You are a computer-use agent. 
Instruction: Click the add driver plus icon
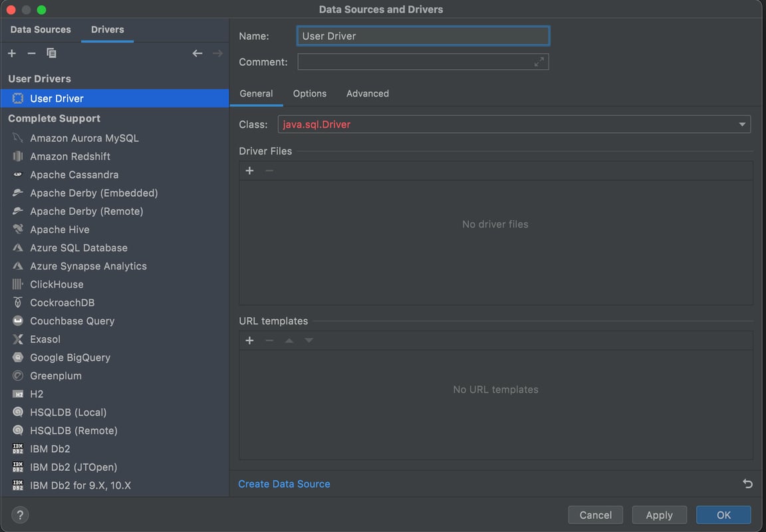(12, 53)
